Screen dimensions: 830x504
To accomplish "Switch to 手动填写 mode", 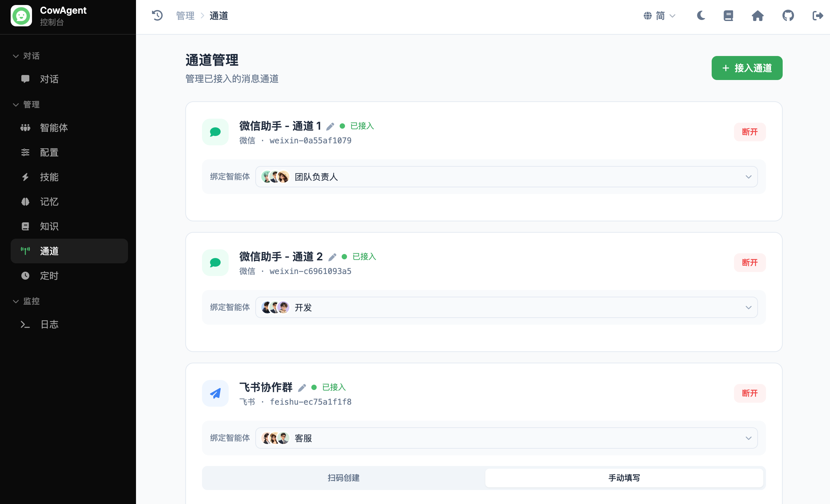I will click(624, 477).
